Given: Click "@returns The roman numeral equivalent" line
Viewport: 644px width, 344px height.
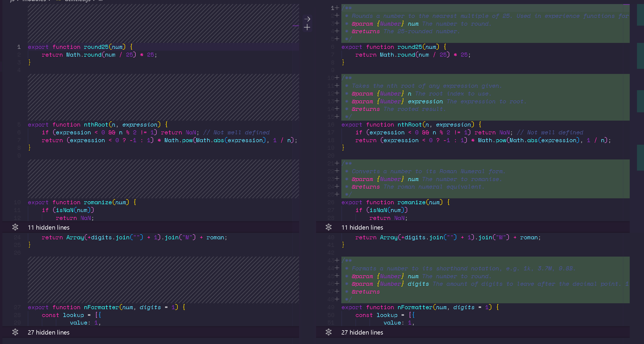Looking at the screenshot, I should pyautogui.click(x=418, y=187).
